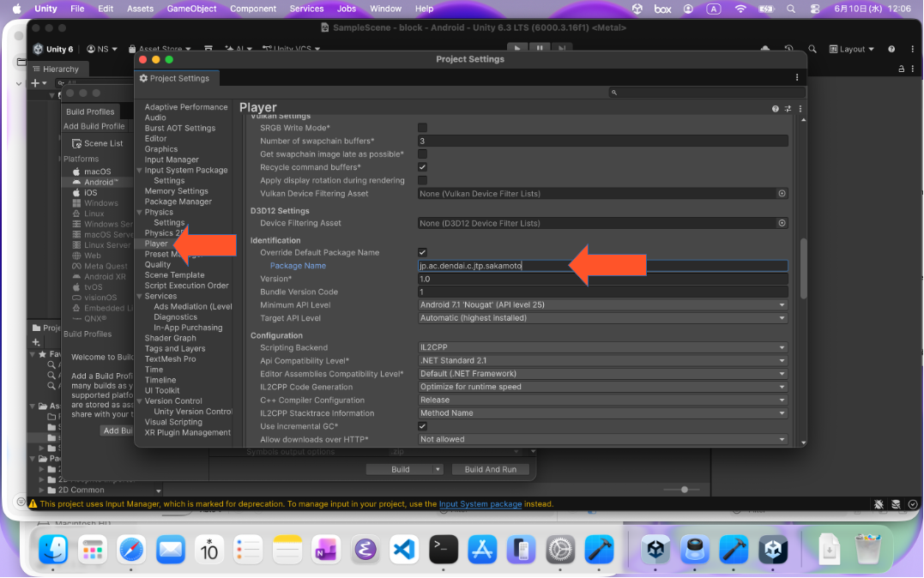This screenshot has height=578, width=924.
Task: Open the Window menu
Action: click(385, 9)
